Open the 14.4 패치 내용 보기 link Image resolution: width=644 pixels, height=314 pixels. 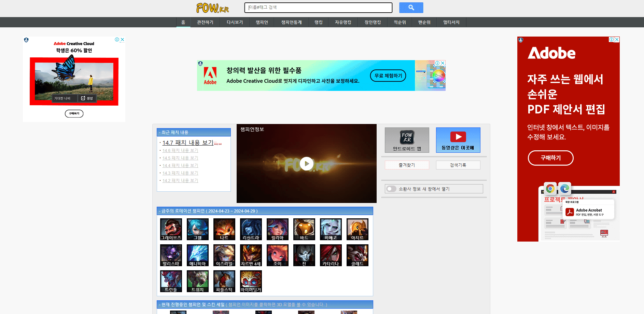click(180, 165)
